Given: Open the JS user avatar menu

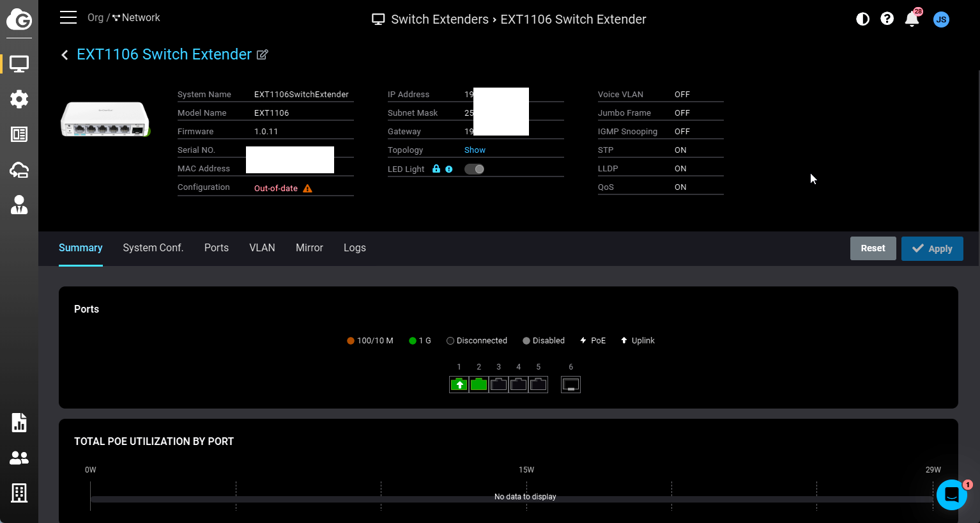Looking at the screenshot, I should [941, 19].
